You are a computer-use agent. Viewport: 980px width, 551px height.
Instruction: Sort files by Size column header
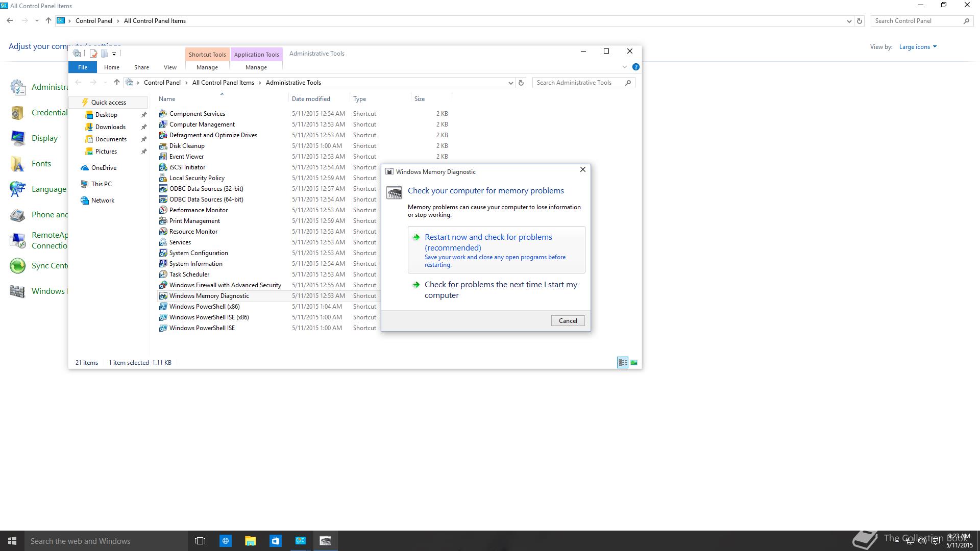point(431,98)
